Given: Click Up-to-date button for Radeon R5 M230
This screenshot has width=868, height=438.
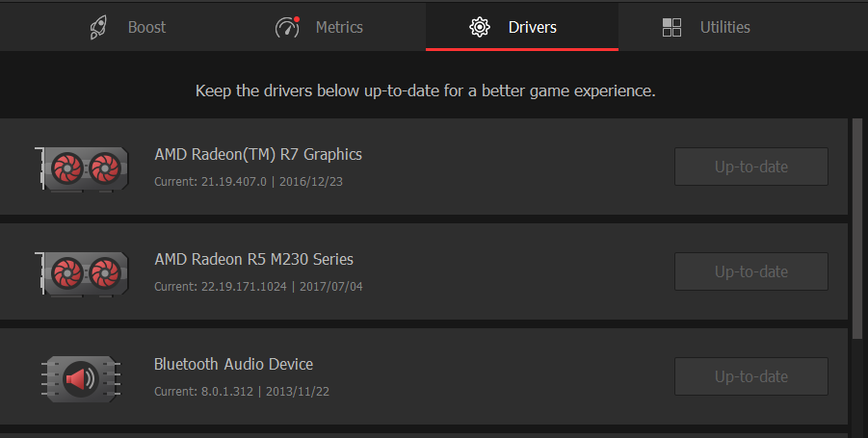Looking at the screenshot, I should [x=751, y=271].
